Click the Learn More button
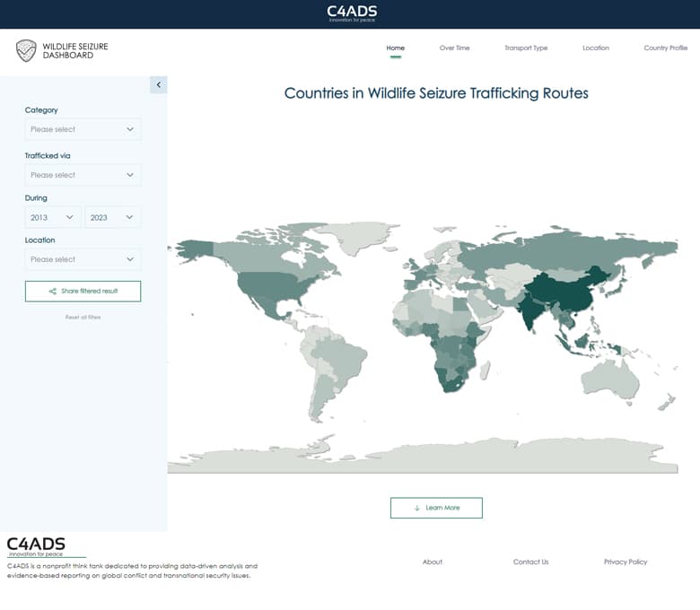The width and height of the screenshot is (700, 610). pyautogui.click(x=436, y=508)
